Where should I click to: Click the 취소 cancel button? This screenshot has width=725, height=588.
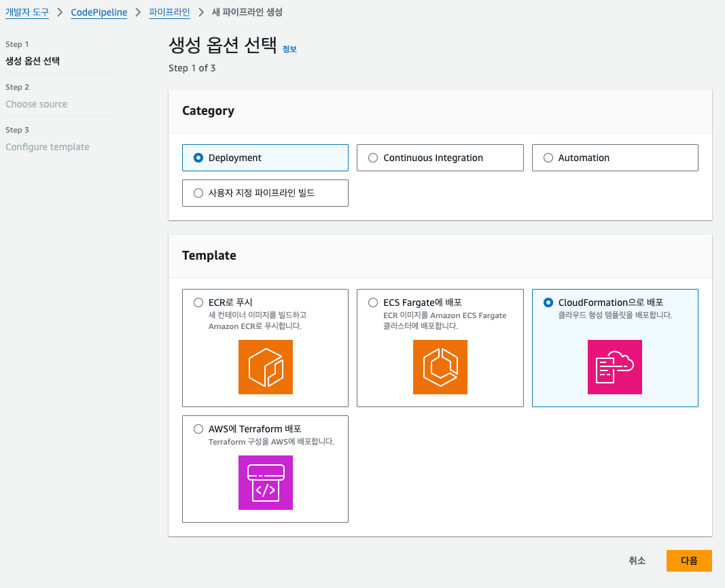click(x=637, y=561)
